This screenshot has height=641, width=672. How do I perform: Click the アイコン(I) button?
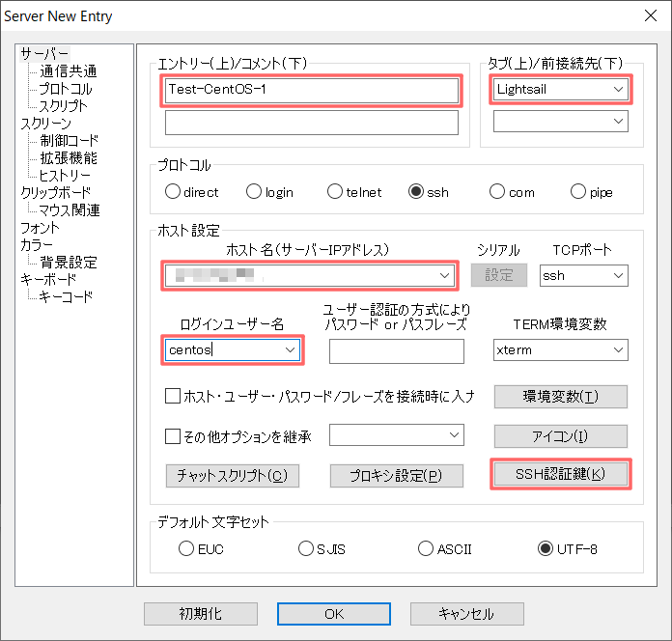(x=561, y=436)
